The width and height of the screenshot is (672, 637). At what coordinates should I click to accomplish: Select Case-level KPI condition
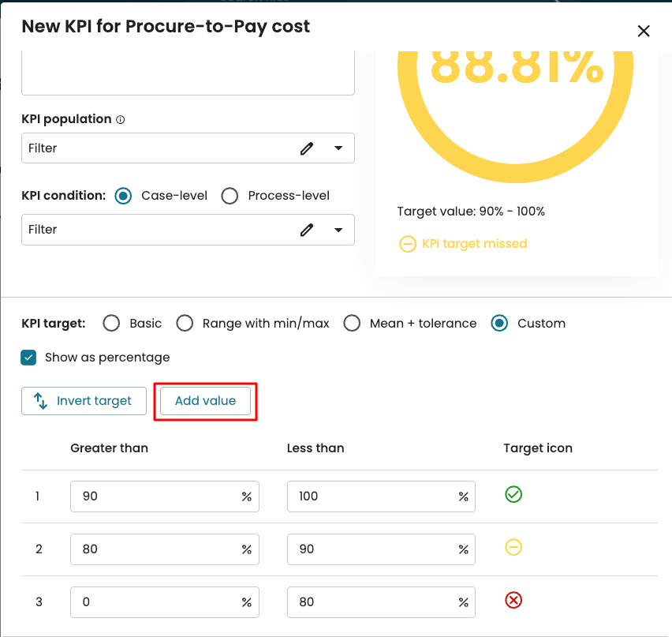coord(123,196)
